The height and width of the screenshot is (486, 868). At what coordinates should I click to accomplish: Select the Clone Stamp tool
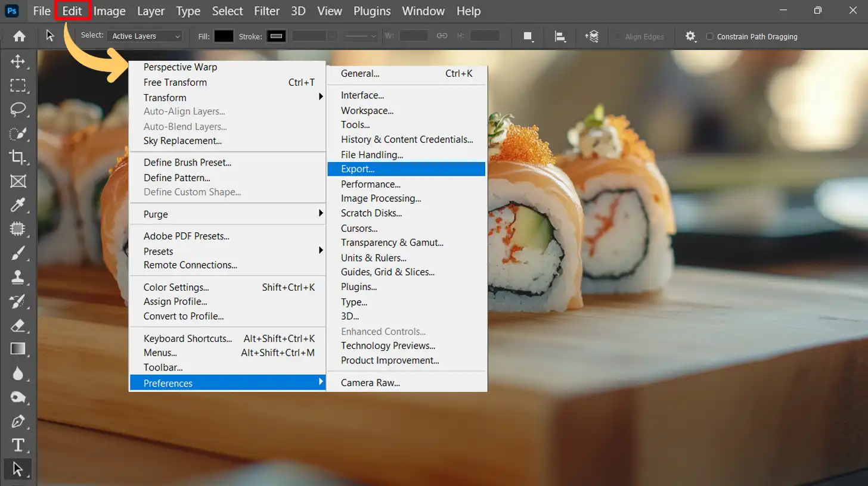pos(18,277)
